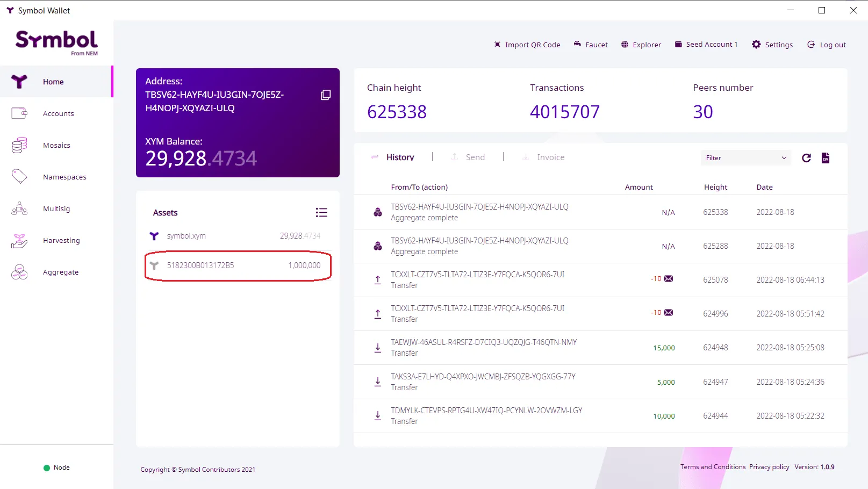The height and width of the screenshot is (489, 868).
Task: Open the Harvesting section
Action: [x=61, y=241]
